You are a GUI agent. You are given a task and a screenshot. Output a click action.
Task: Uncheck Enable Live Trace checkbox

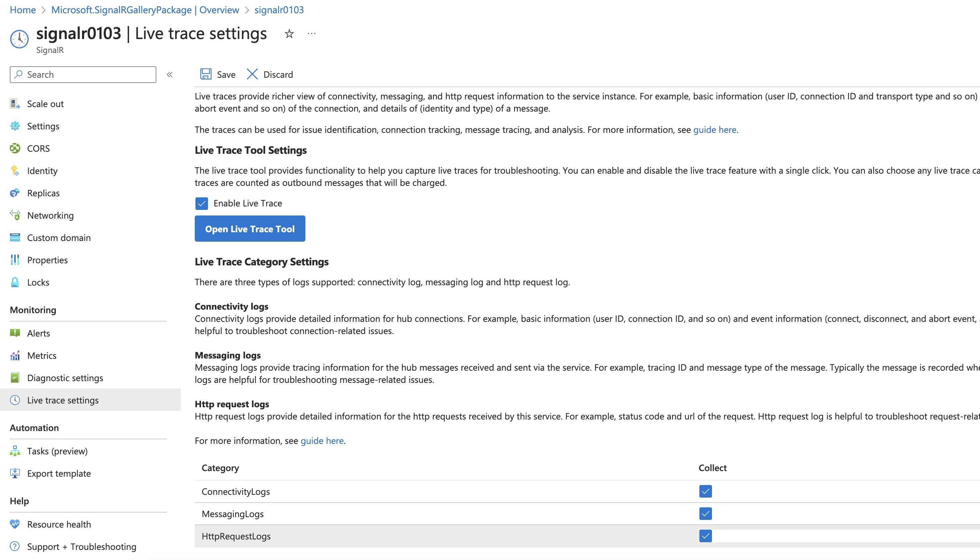coord(201,203)
